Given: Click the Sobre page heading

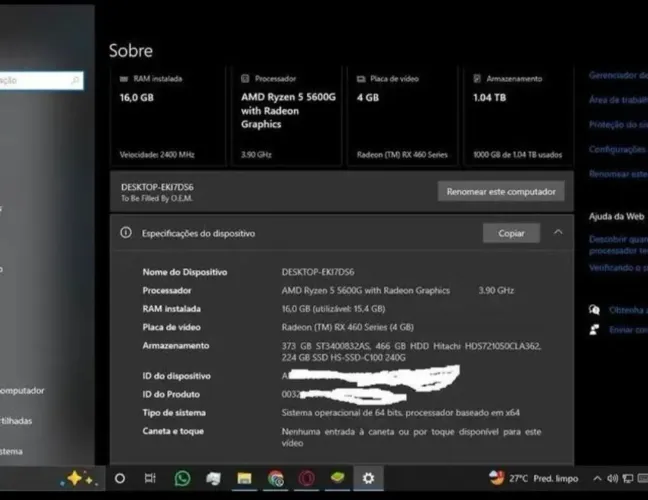Looking at the screenshot, I should 131,50.
